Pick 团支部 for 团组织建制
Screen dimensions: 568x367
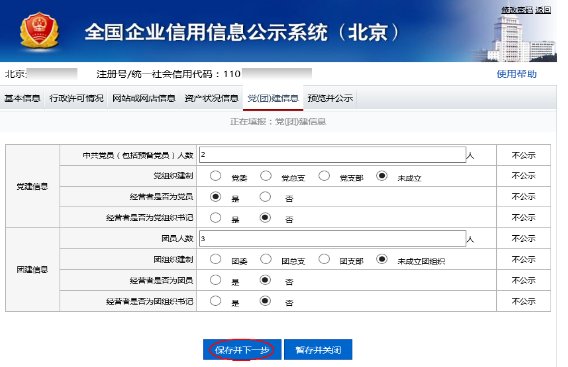[324, 259]
